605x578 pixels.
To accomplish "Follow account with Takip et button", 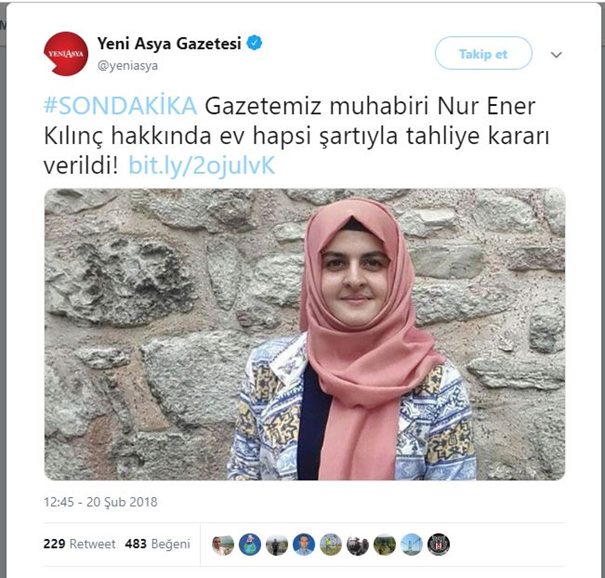I will coord(483,53).
